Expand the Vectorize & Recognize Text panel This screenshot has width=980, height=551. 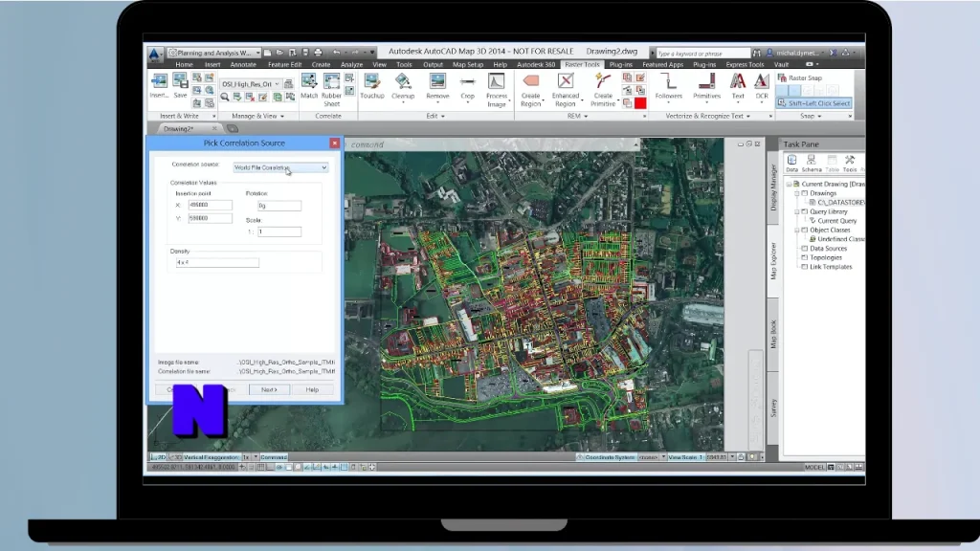(708, 116)
